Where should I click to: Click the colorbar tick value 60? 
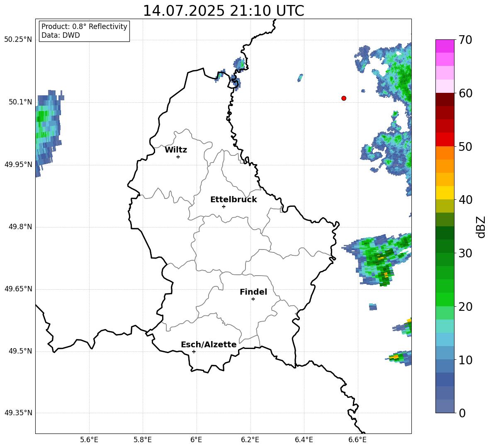coord(465,93)
